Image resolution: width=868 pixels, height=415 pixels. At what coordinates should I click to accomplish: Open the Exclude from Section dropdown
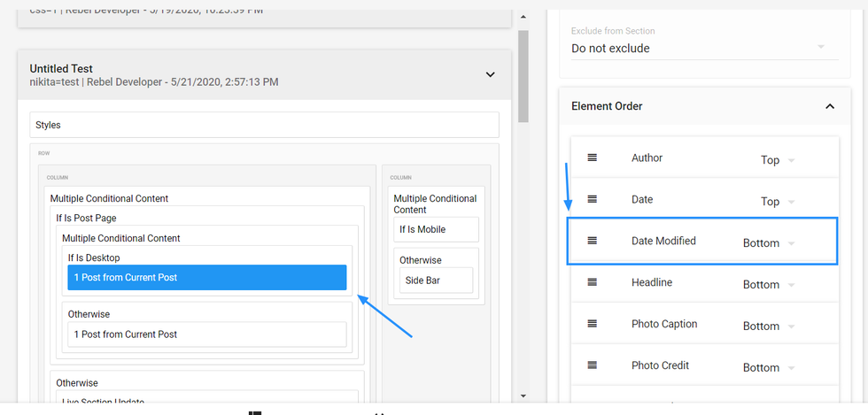698,48
